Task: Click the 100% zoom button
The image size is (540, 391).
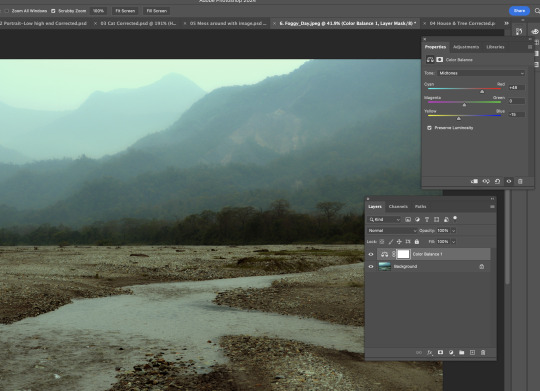Action: (98, 11)
